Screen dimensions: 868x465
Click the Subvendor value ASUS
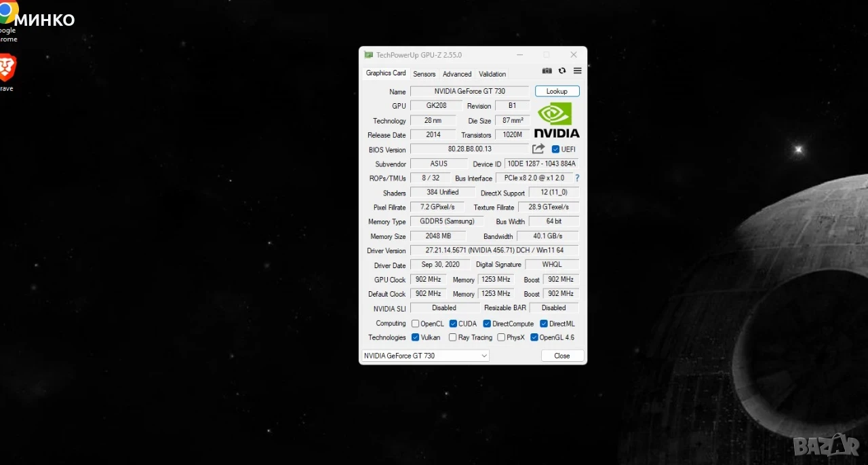tap(439, 164)
